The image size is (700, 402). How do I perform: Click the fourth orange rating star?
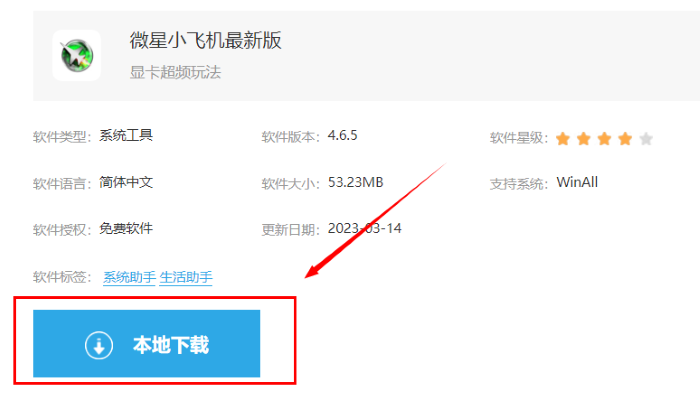[x=625, y=138]
